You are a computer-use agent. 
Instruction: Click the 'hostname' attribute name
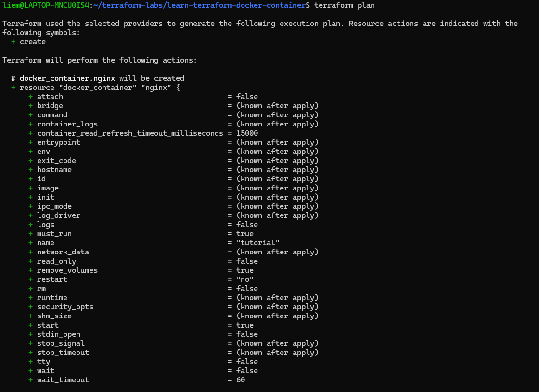tap(54, 170)
